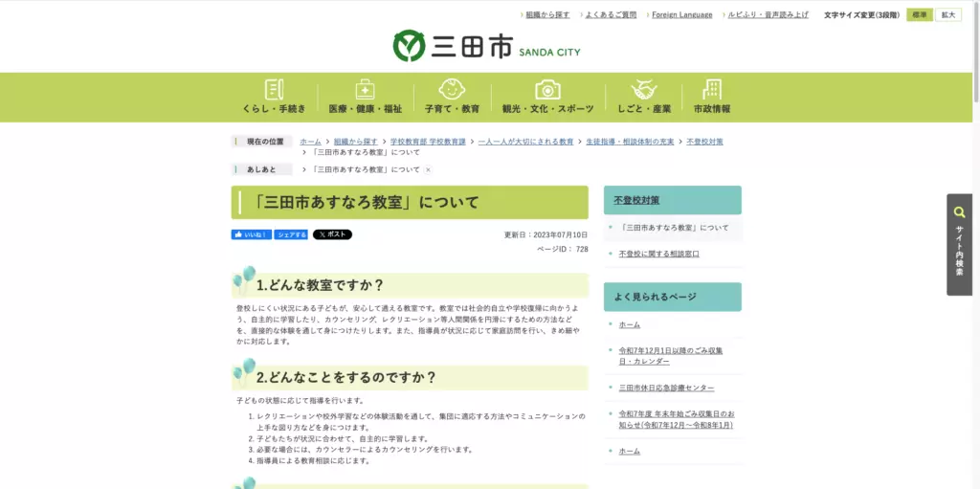980x489 pixels.
Task: Click X ポスト button
Action: click(332, 234)
